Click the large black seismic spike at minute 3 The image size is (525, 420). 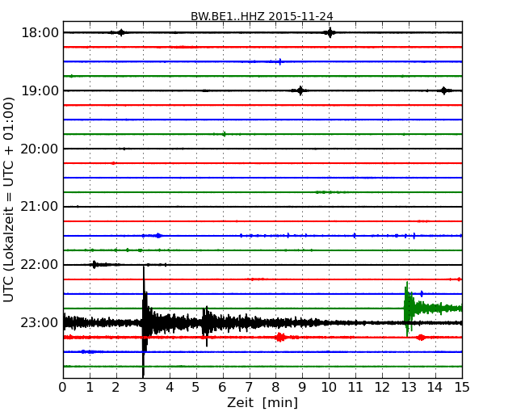click(144, 321)
